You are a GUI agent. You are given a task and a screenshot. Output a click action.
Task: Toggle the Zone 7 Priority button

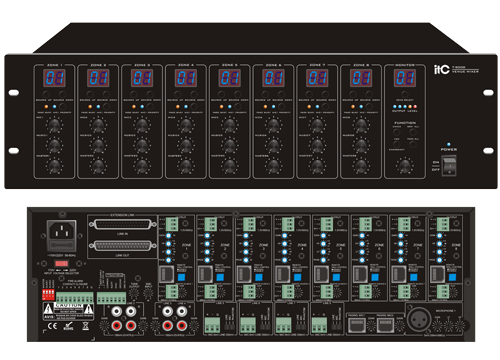pyautogui.click(x=326, y=107)
